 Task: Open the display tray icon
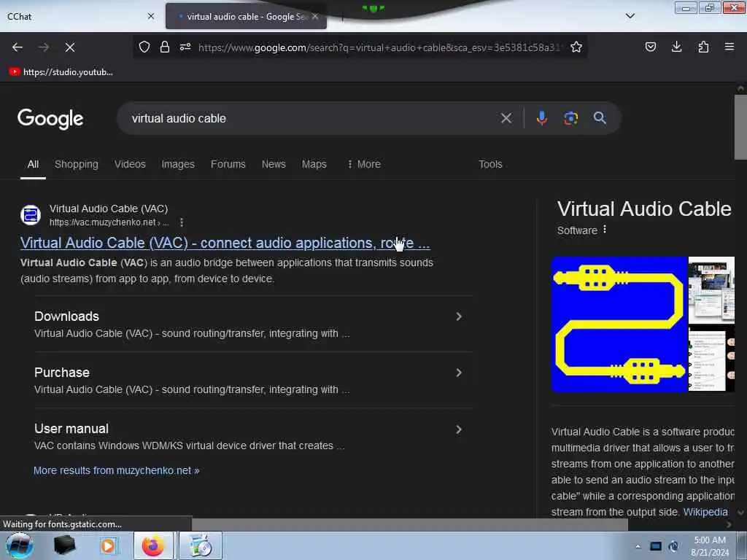[656, 546]
